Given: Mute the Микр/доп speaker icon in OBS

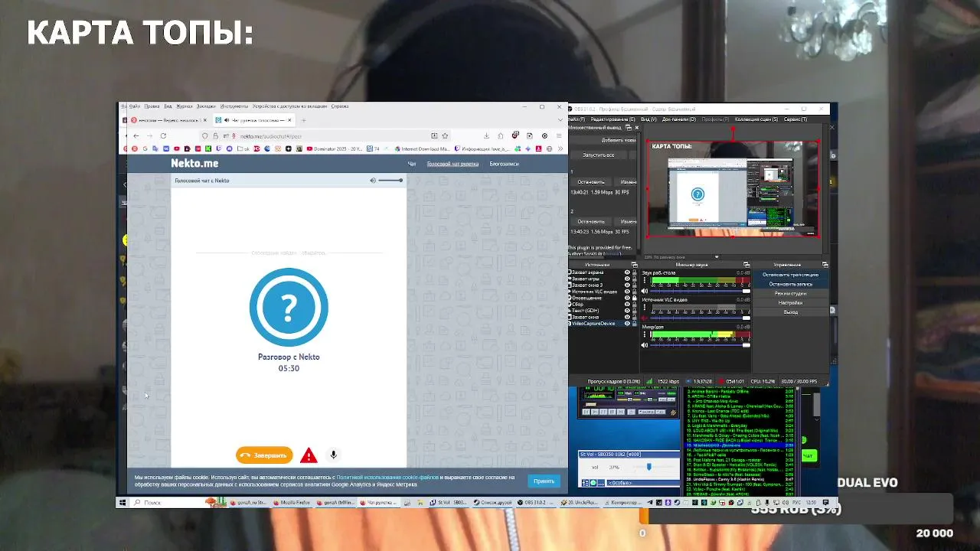Looking at the screenshot, I should tap(644, 345).
